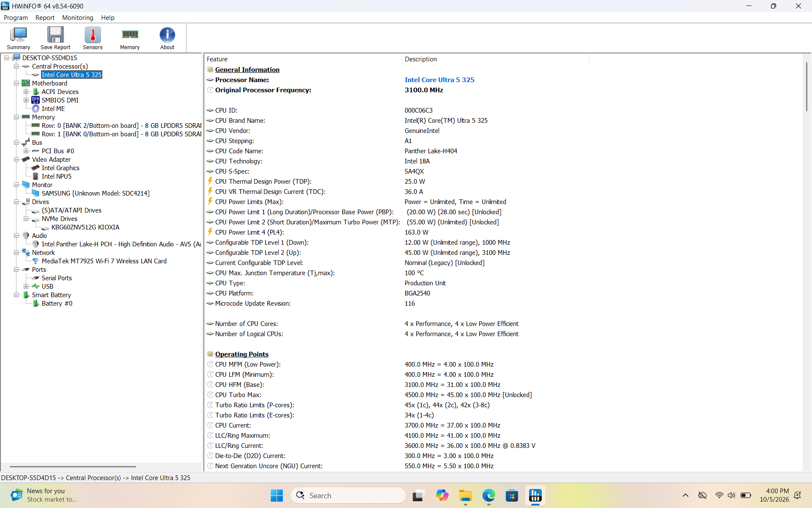
Task: Show hidden system tray icons chevron
Action: [686, 495]
